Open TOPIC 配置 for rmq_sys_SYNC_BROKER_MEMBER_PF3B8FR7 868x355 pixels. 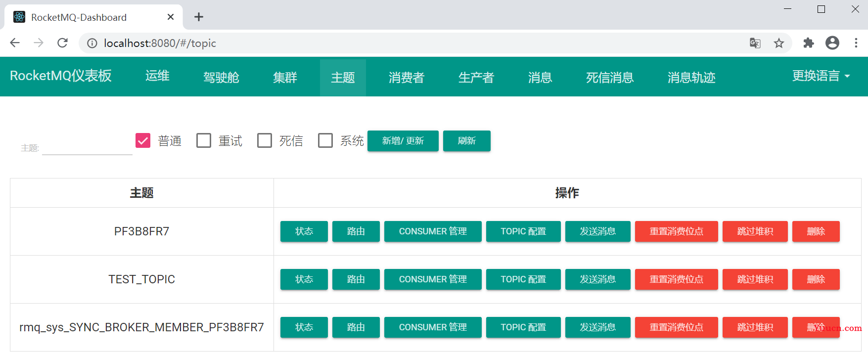coord(523,327)
